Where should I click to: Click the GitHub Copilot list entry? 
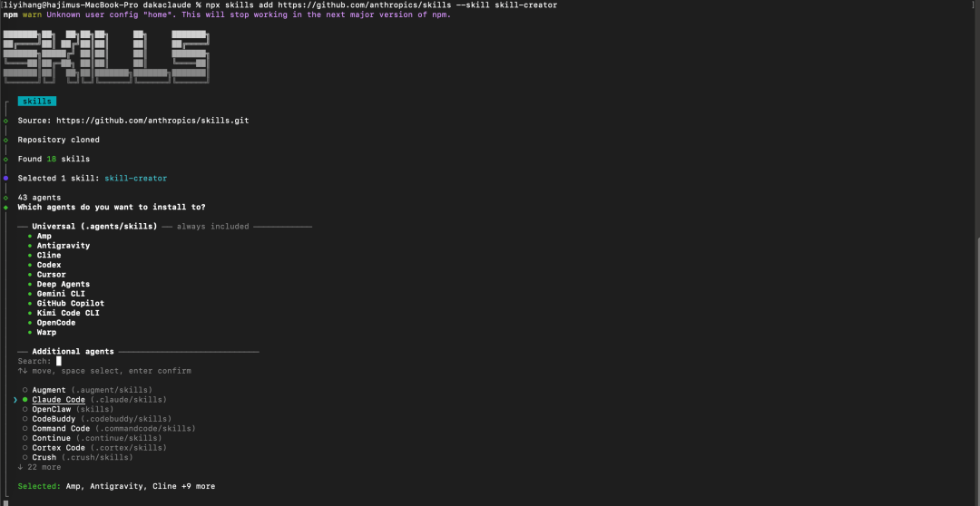pyautogui.click(x=71, y=304)
